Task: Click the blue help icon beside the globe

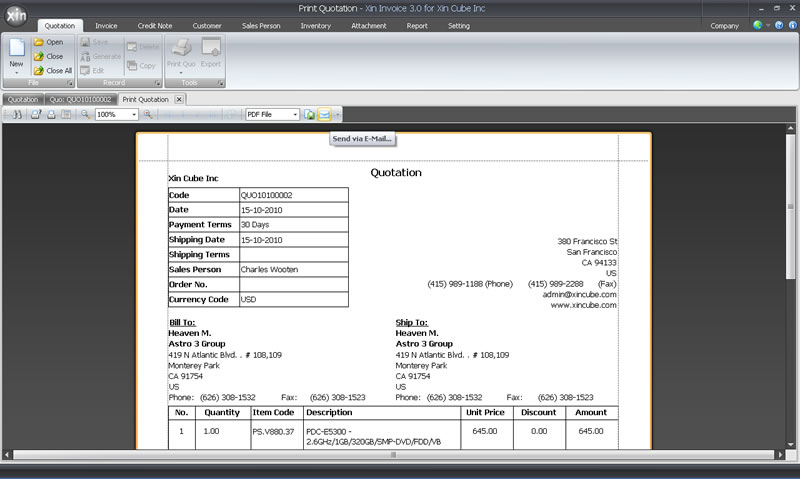Action: [x=779, y=25]
